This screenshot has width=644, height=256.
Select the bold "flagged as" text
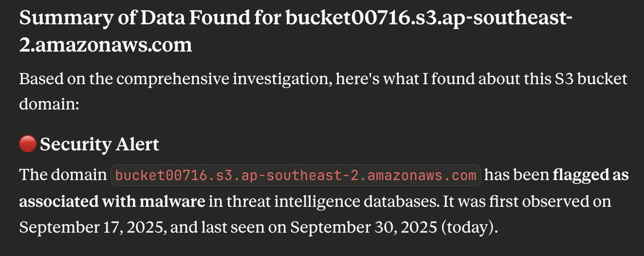(590, 175)
